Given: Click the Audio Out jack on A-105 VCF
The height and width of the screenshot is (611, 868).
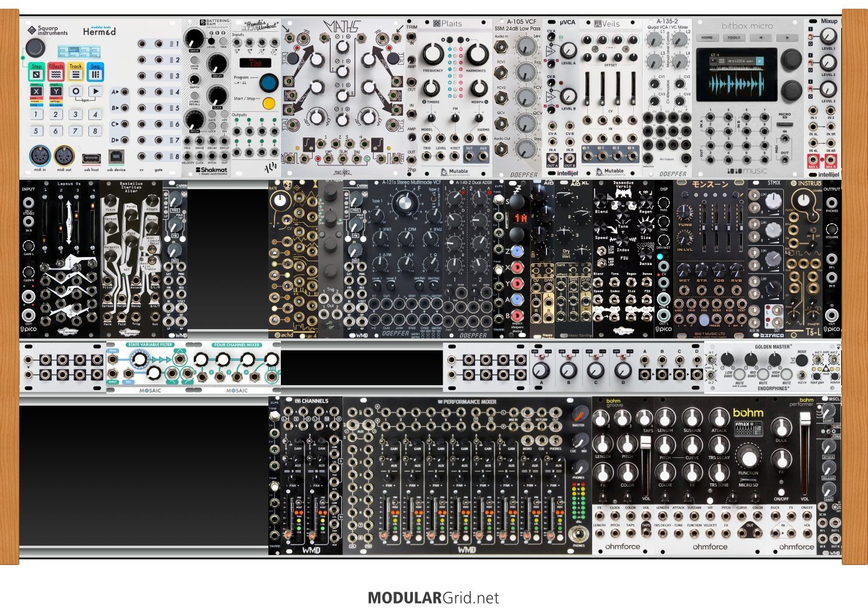Looking at the screenshot, I should pyautogui.click(x=502, y=150).
